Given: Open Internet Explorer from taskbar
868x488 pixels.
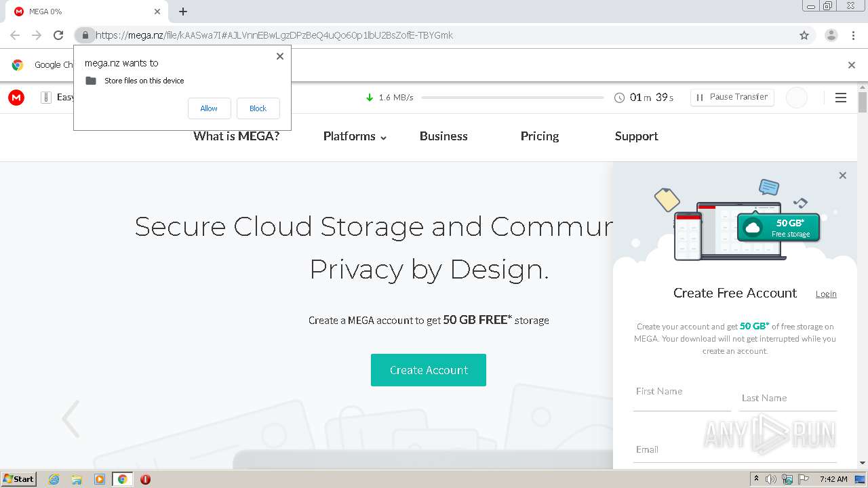Looking at the screenshot, I should click(x=54, y=479).
